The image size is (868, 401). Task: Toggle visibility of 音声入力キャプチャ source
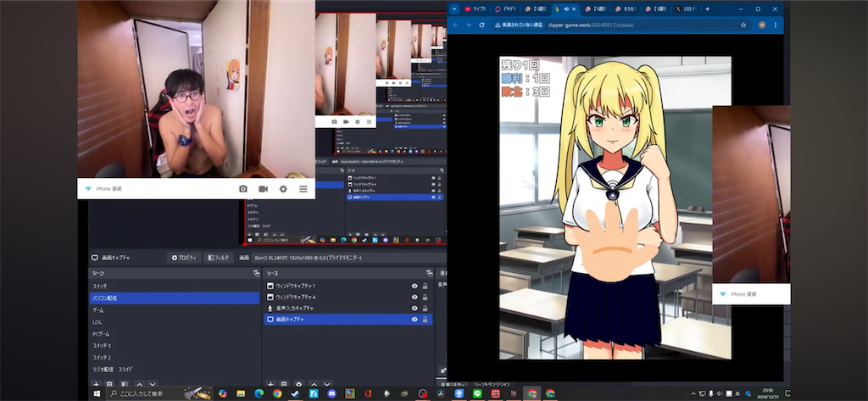point(414,309)
